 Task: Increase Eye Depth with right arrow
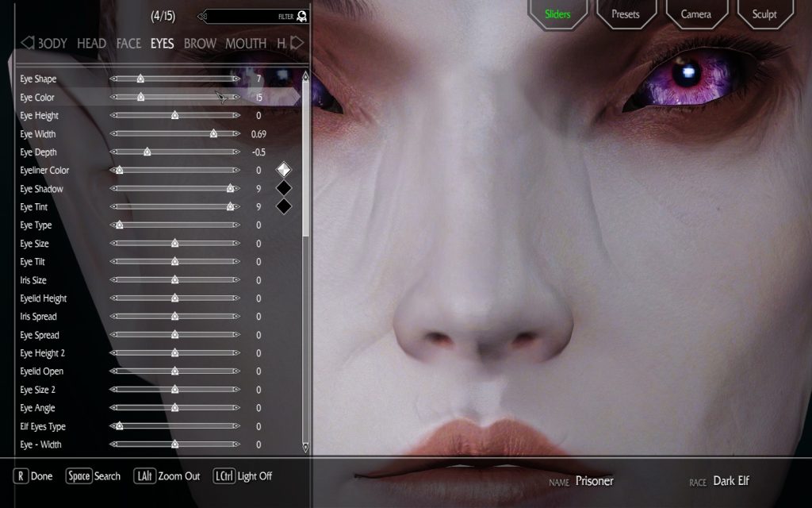click(236, 152)
